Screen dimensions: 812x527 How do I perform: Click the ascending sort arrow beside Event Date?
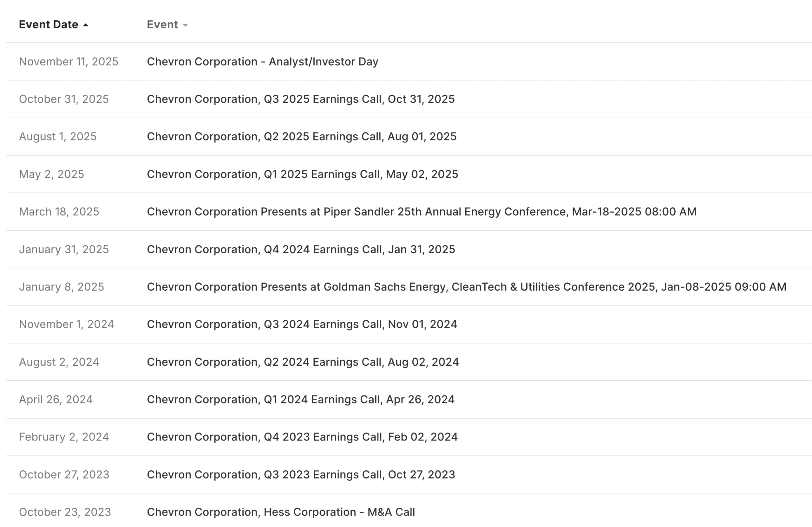pyautogui.click(x=85, y=24)
